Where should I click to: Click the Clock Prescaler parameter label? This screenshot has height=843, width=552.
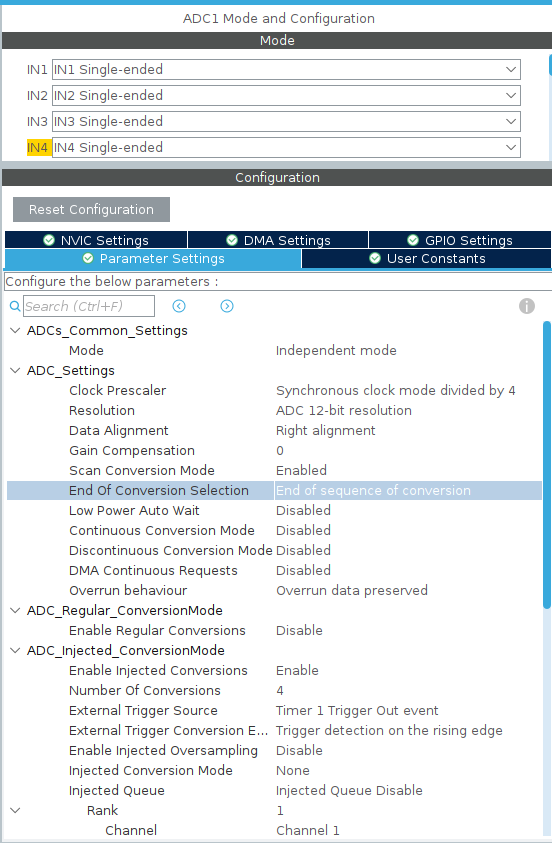[117, 391]
